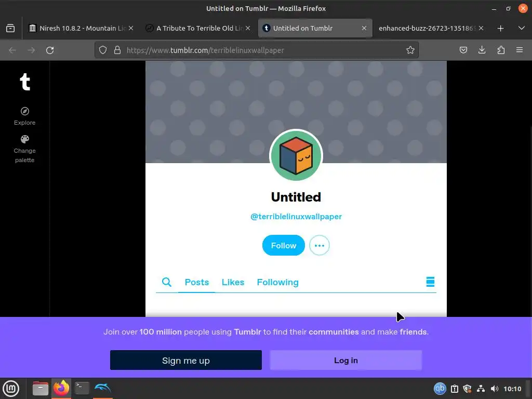This screenshot has width=532, height=399.
Task: Open the volume control tray icon
Action: (x=495, y=389)
